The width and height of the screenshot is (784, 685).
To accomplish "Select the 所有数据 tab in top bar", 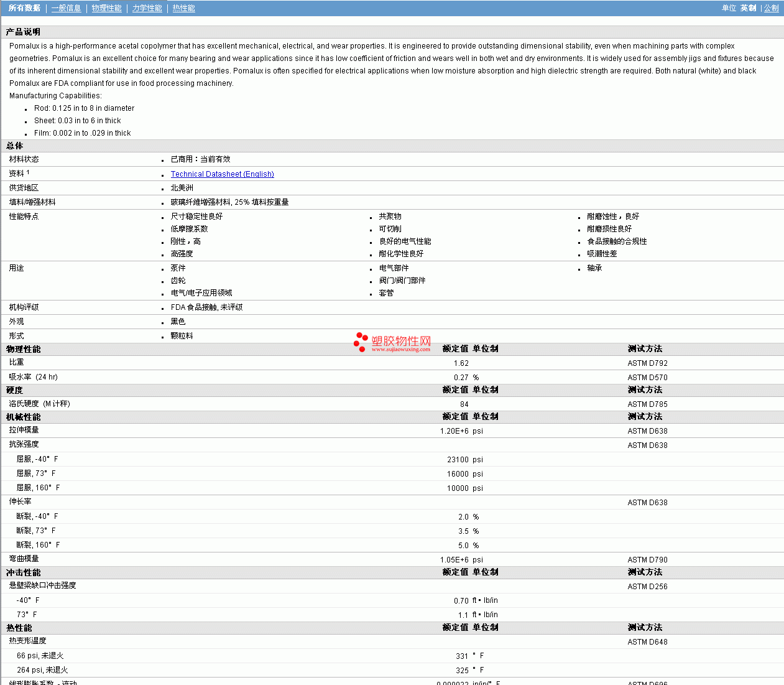I will coord(24,8).
